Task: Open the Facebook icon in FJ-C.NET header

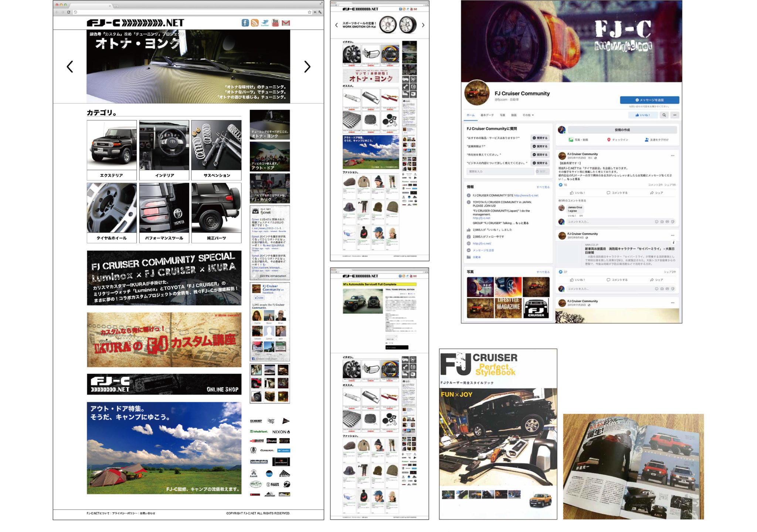Action: click(x=245, y=23)
